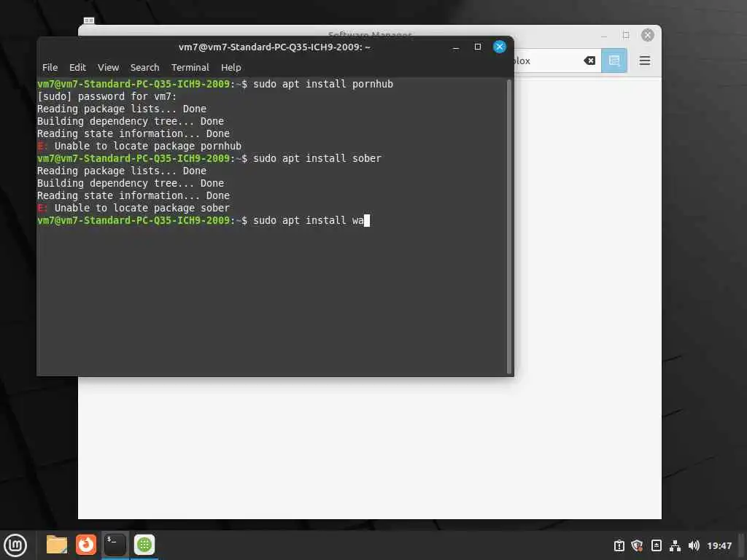The height and width of the screenshot is (560, 747).
Task: Open the Software Manager hamburger menu
Action: (x=645, y=61)
